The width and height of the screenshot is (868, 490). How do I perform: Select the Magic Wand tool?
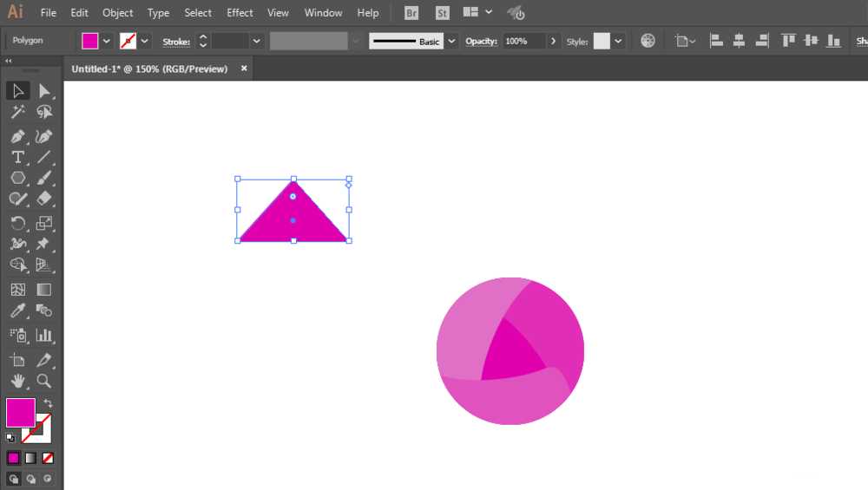pos(17,112)
